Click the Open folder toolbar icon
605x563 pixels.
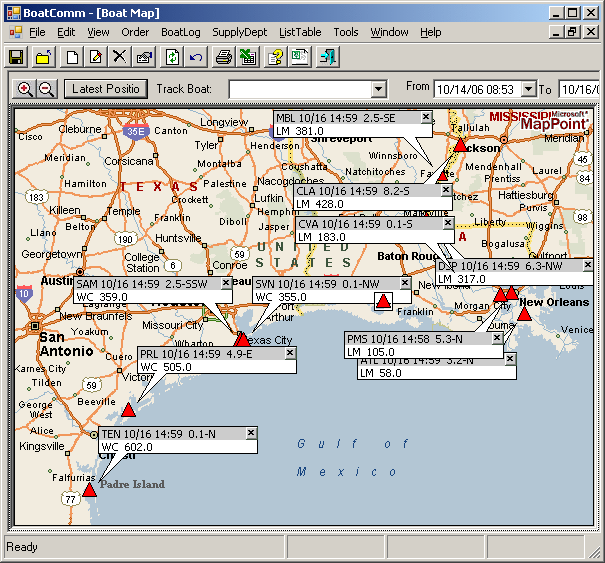44,57
